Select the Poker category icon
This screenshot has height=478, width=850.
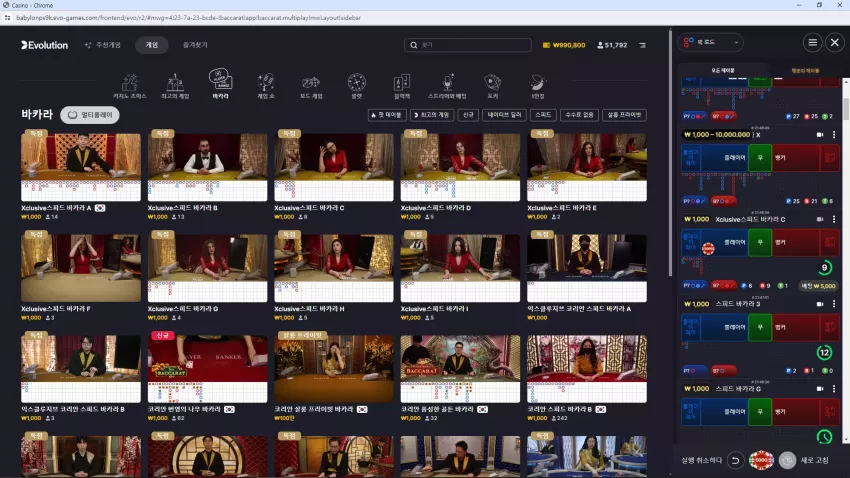click(x=493, y=86)
